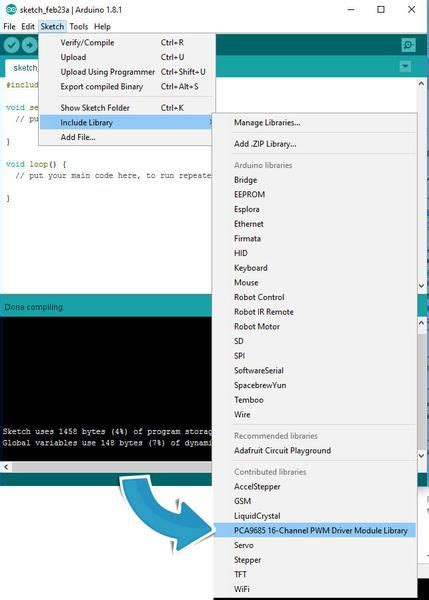Click editor scrollbar up arrow
This screenshot has height=600, width=429.
(421, 83)
